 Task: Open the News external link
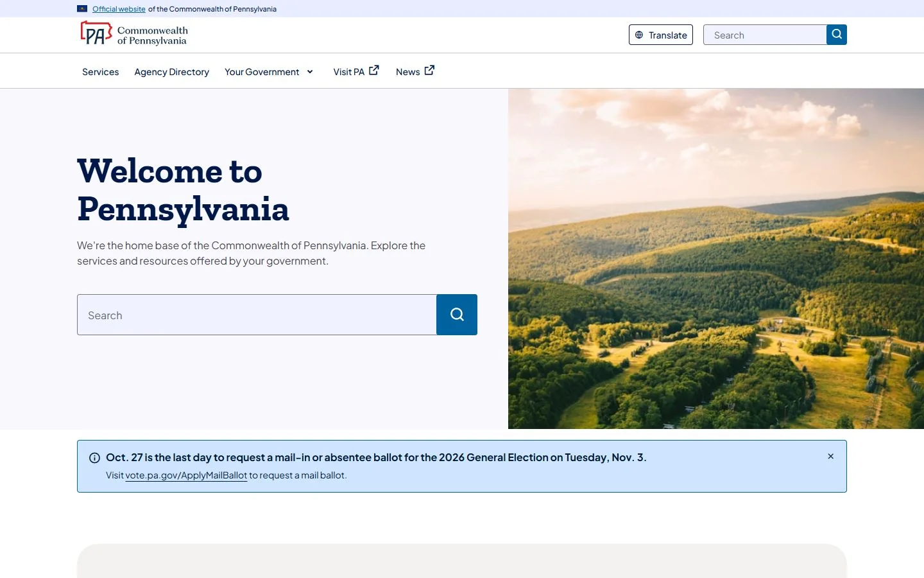[x=415, y=71]
